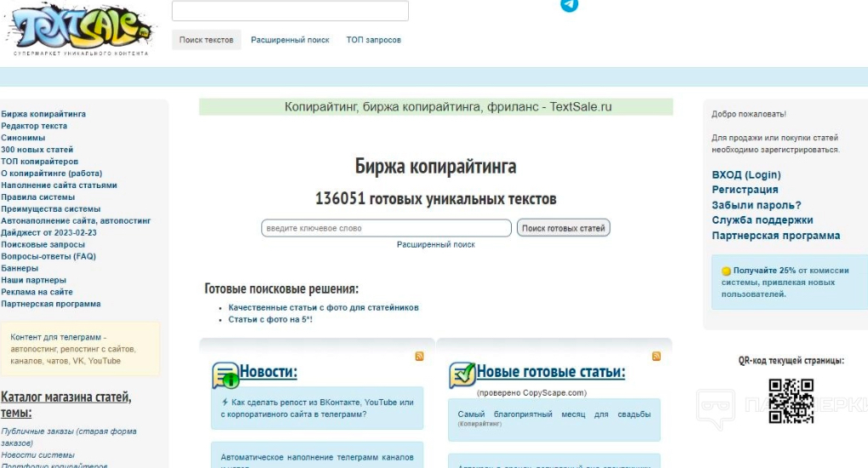This screenshot has height=468, width=868.
Task: Open Редактор текста in left sidebar
Action: [34, 126]
